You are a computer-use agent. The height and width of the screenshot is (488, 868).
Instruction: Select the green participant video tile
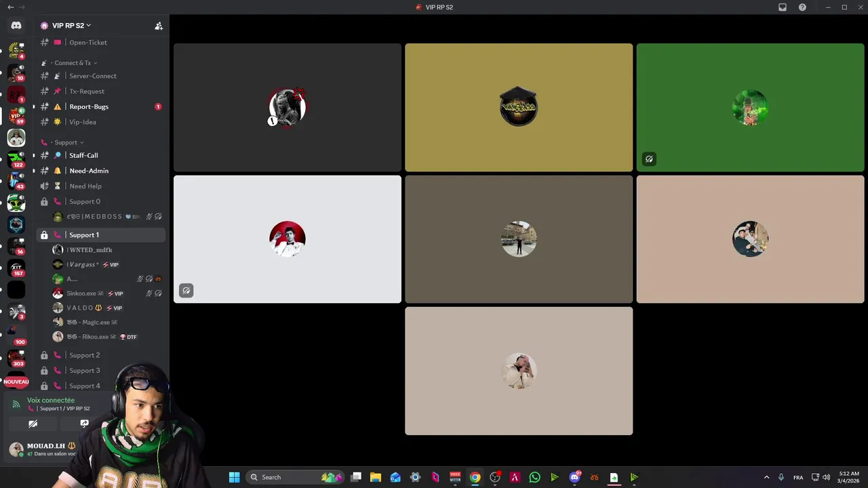coord(750,108)
